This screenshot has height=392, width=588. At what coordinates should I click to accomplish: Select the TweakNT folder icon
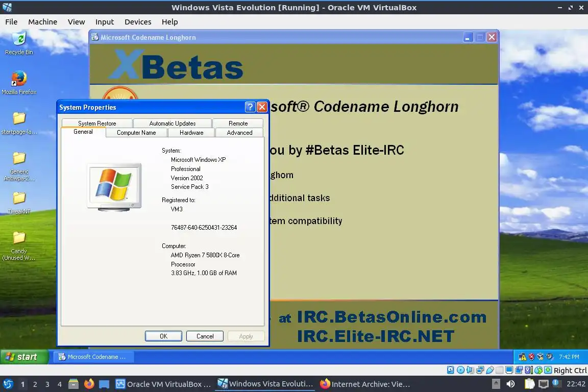pyautogui.click(x=19, y=203)
